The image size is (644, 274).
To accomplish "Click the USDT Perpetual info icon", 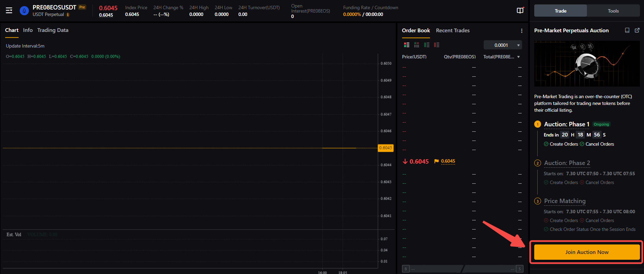I will (68, 15).
